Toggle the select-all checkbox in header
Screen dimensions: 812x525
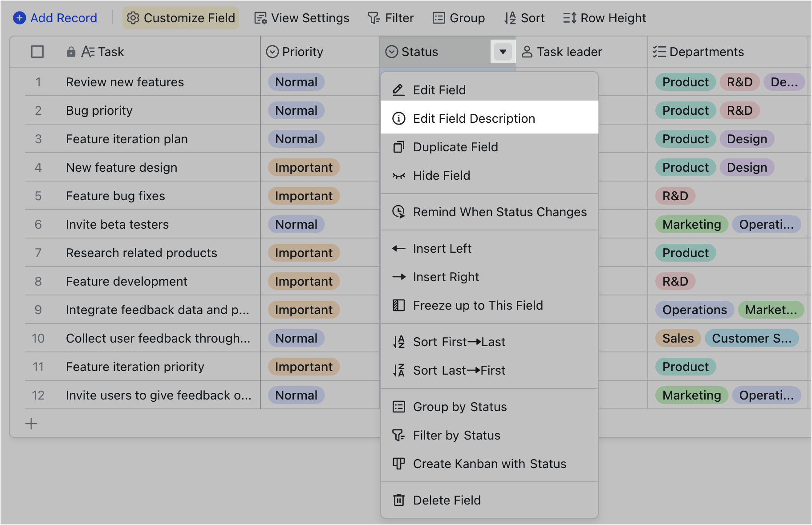pyautogui.click(x=37, y=52)
